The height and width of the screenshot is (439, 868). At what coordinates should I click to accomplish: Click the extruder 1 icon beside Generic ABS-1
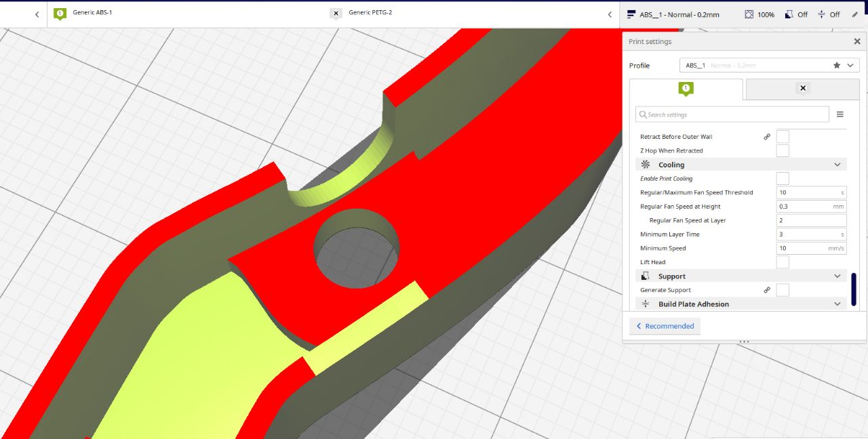pos(60,14)
